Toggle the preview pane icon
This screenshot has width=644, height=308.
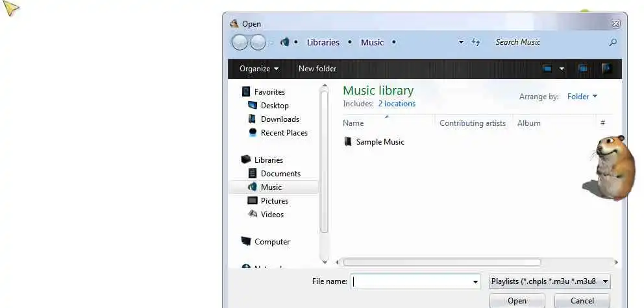tap(582, 69)
